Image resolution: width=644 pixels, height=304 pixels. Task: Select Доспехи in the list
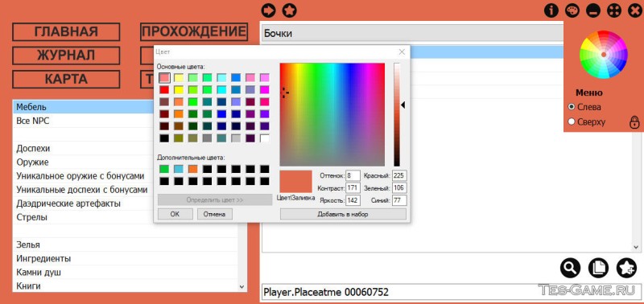pyautogui.click(x=83, y=148)
